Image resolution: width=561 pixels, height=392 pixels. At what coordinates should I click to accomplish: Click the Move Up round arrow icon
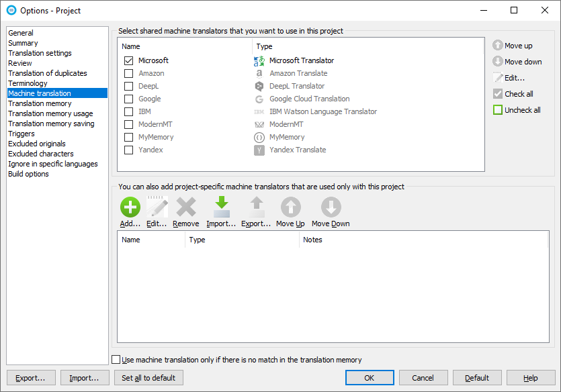[x=290, y=207]
